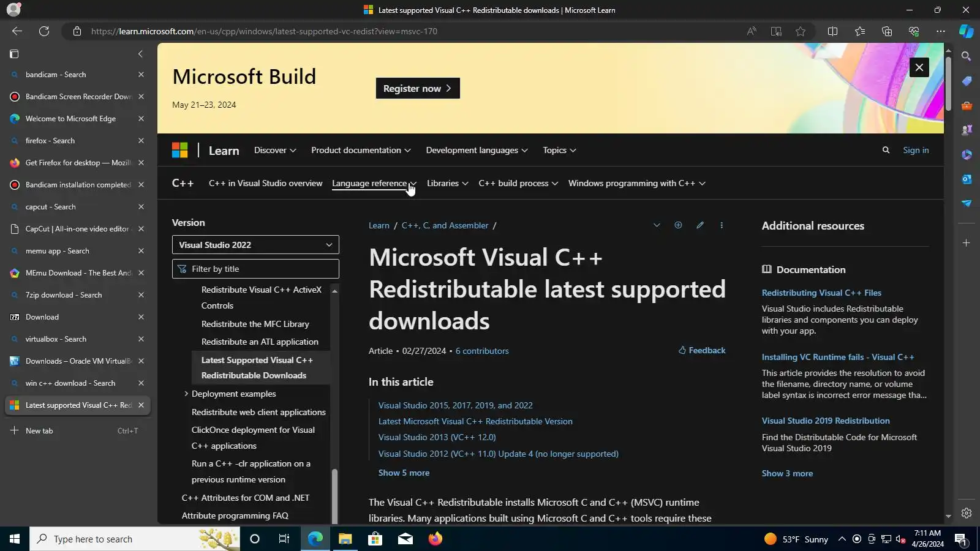Screen dimensions: 980x551
Task: Open the Feedback button
Action: [x=702, y=350]
